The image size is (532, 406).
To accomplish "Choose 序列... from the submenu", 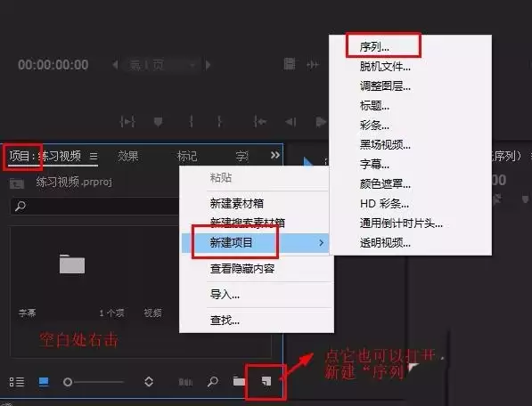I will [374, 47].
